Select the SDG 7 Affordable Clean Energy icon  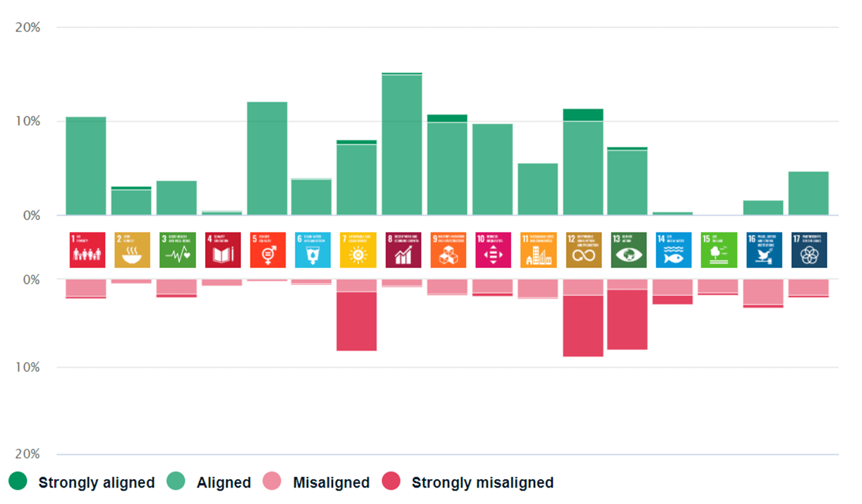[x=357, y=250]
